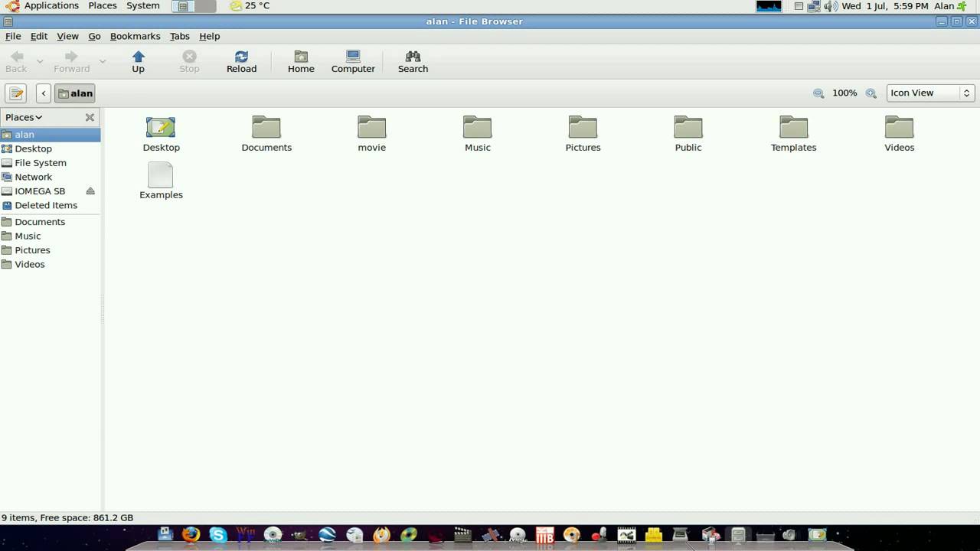Click the zoom-in magnifier icon
The width and height of the screenshot is (980, 551).
tap(871, 93)
